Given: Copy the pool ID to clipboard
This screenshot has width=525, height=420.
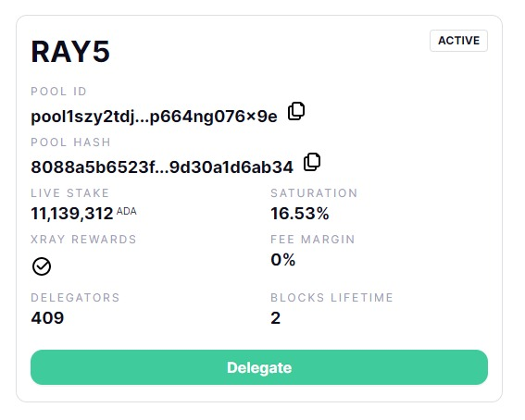Looking at the screenshot, I should (296, 111).
